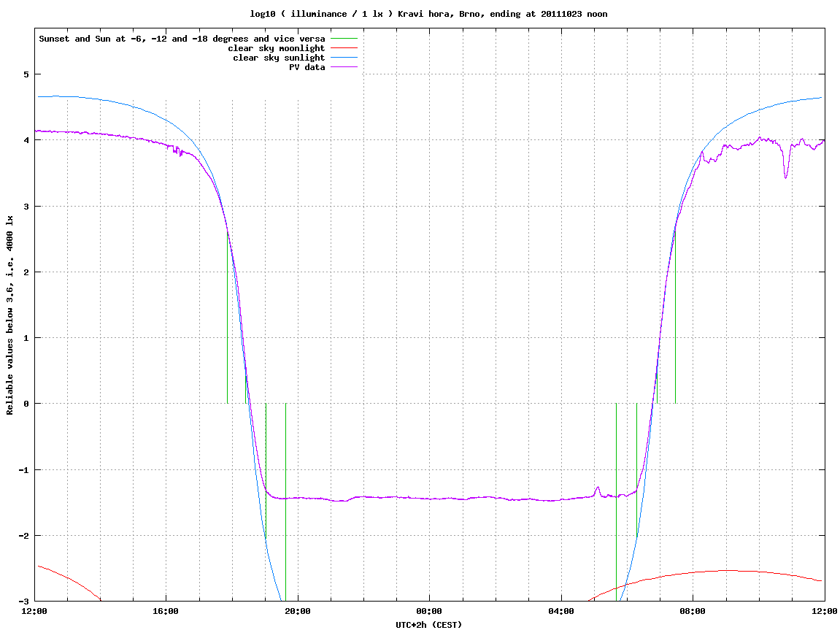This screenshot has width=840, height=630.
Task: Click the x-axis tick label 00:00
Action: point(430,611)
